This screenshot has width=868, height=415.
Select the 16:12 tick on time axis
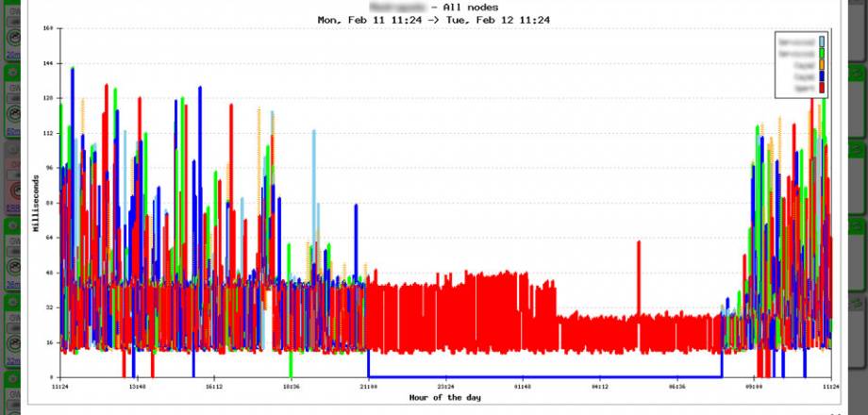tap(214, 387)
